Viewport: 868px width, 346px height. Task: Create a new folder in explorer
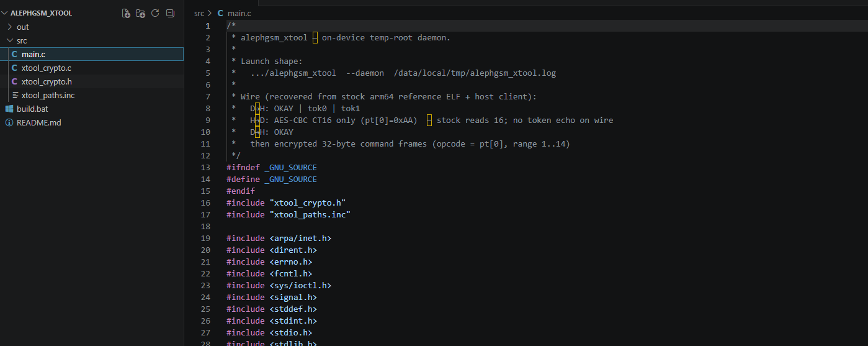tap(141, 13)
